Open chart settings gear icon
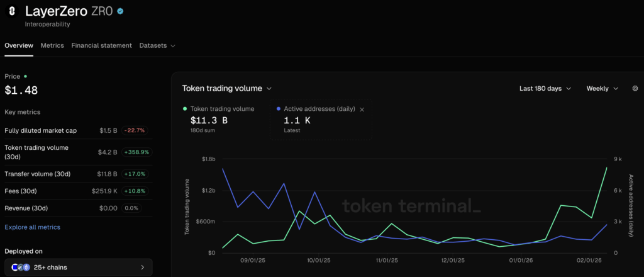The image size is (644, 277). pos(635,89)
